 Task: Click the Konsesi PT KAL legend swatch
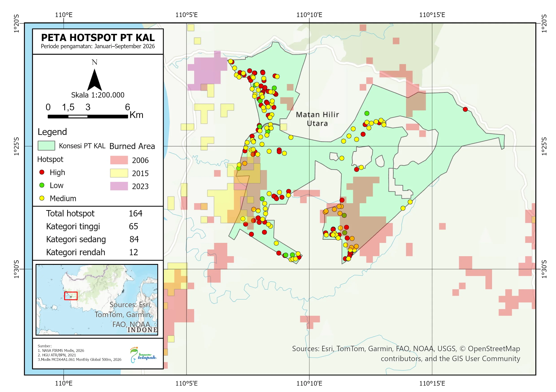click(46, 146)
